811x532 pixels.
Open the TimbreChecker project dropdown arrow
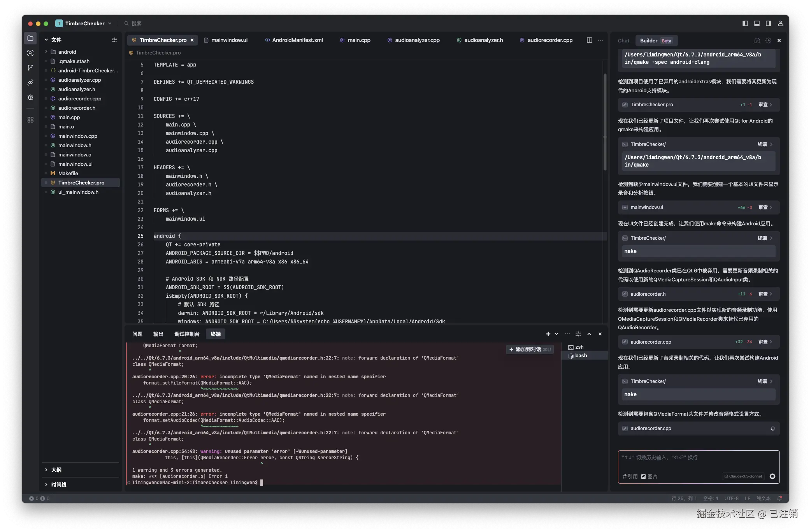pyautogui.click(x=110, y=23)
